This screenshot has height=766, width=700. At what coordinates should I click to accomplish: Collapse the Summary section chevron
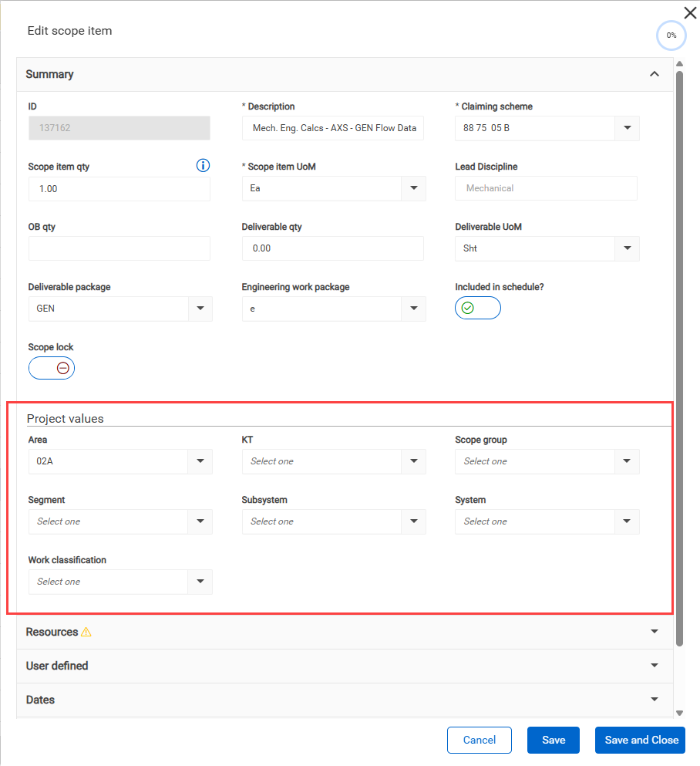654,74
